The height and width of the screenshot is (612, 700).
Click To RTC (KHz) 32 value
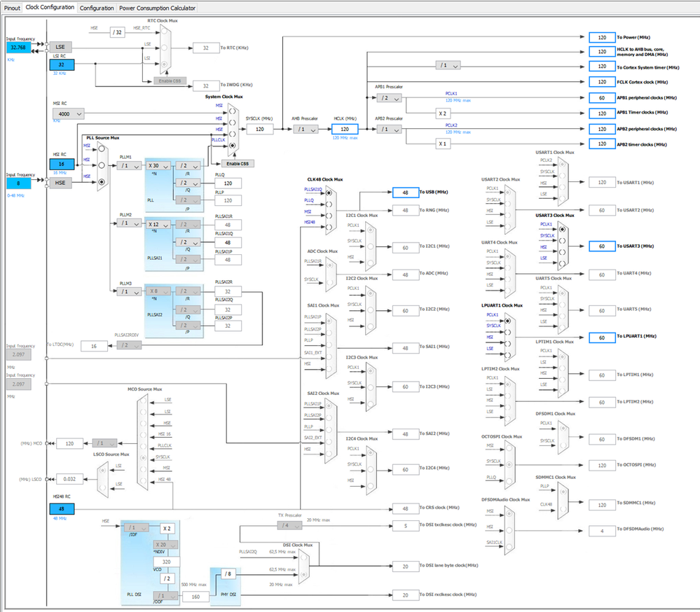pos(206,48)
